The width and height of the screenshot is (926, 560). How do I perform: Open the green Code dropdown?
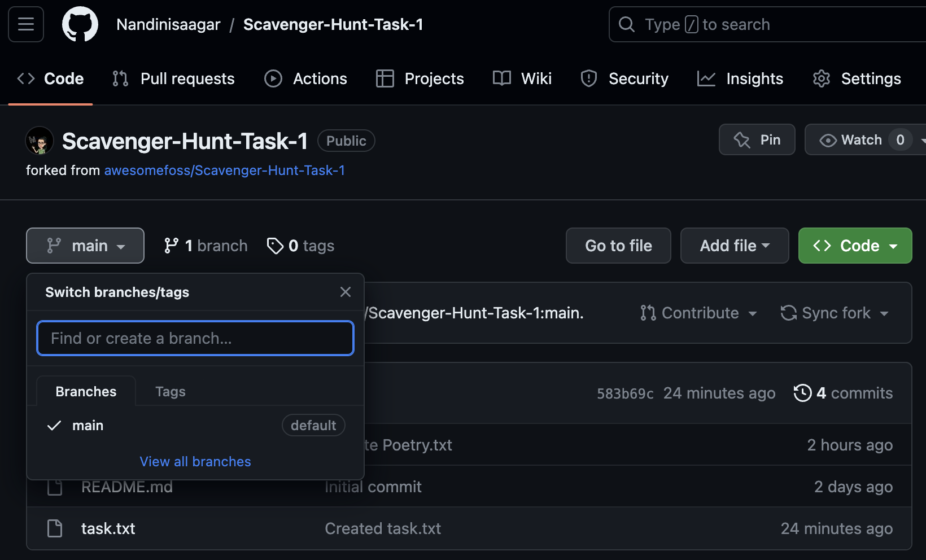(x=854, y=246)
